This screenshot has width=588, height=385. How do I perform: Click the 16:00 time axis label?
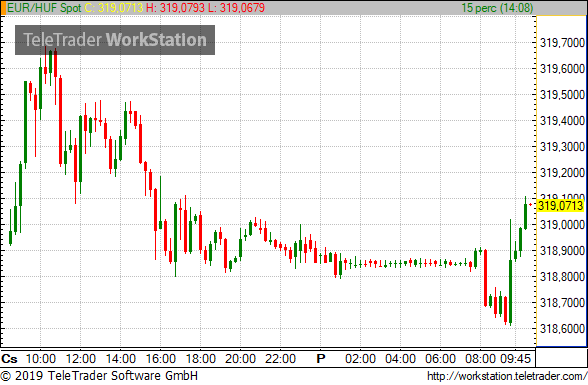160,359
